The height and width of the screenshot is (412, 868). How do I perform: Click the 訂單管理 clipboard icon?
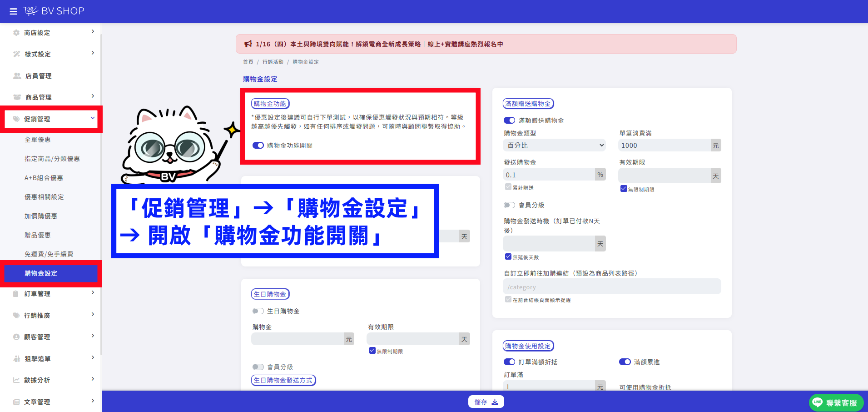[16, 294]
